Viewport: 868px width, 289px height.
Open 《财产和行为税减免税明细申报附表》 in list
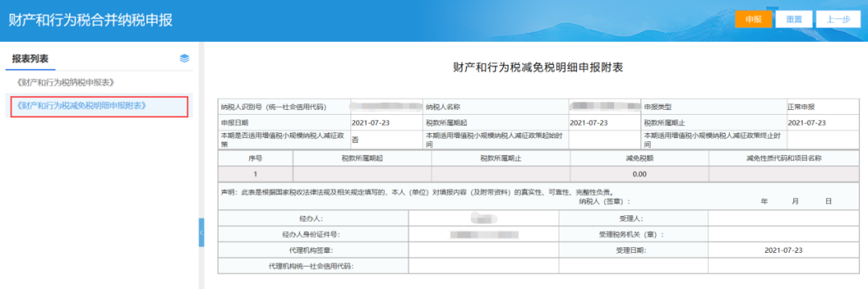click(81, 105)
